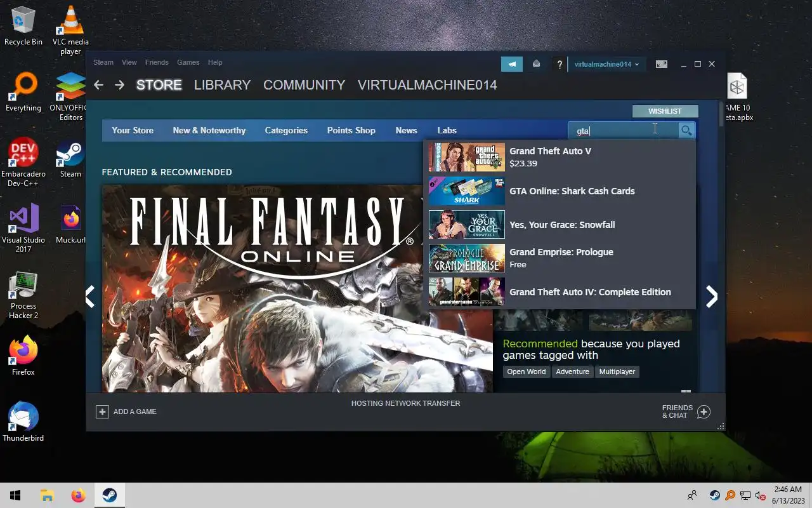Select Grand Emprise: Prologue result
Screen dimensions: 812x508
click(x=560, y=258)
